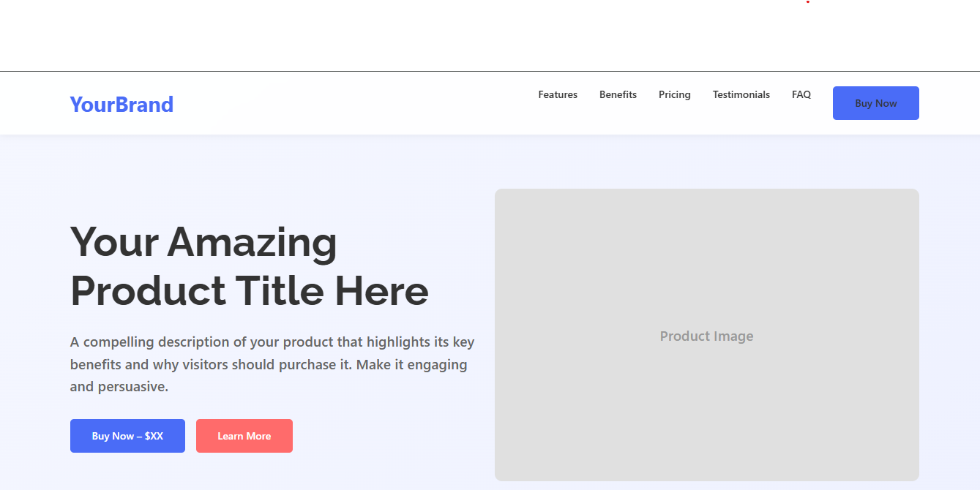Select the 'YourBrand' blue brand text

[x=121, y=104]
